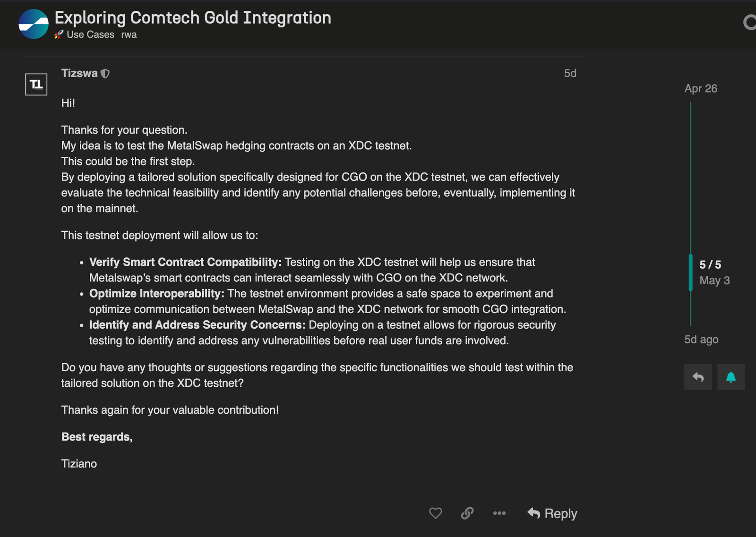Image resolution: width=756 pixels, height=537 pixels.
Task: Like the post with the heart icon
Action: pyautogui.click(x=435, y=513)
